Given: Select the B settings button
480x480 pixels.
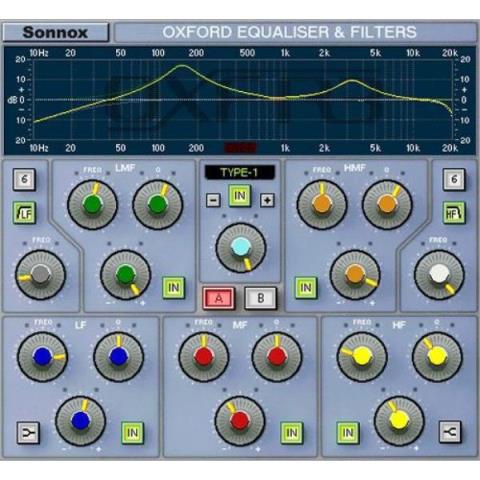Looking at the screenshot, I should tap(261, 298).
